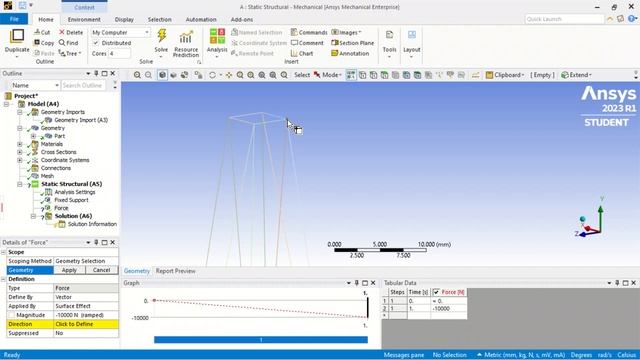Click the Search Outline field
The height and width of the screenshot is (360, 640).
[84, 85]
